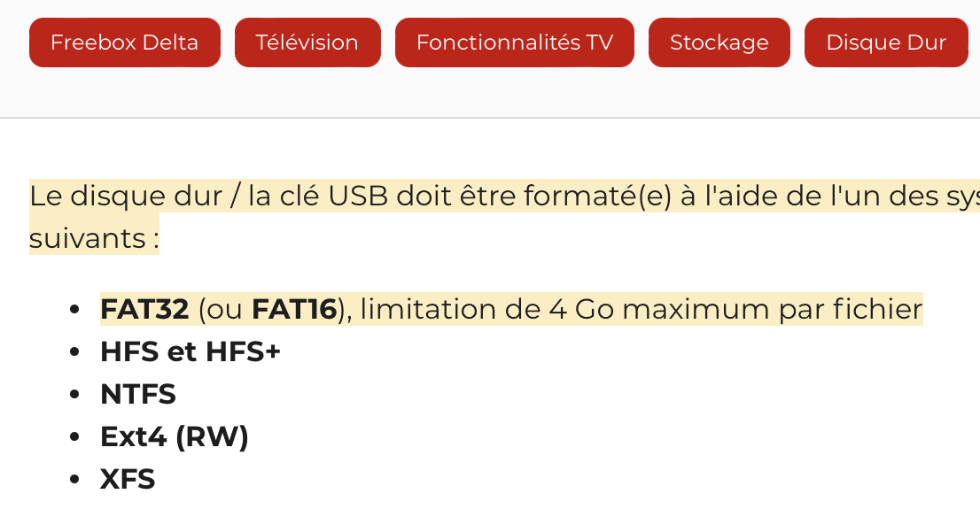Viewport: 980px width, 517px height.
Task: Click the bold FAT32 text
Action: (x=144, y=309)
